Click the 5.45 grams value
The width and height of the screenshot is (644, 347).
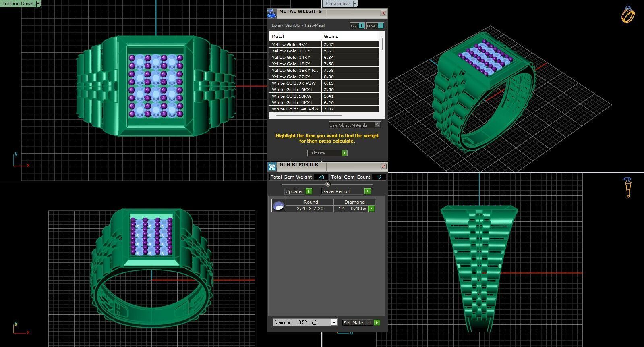coord(329,44)
